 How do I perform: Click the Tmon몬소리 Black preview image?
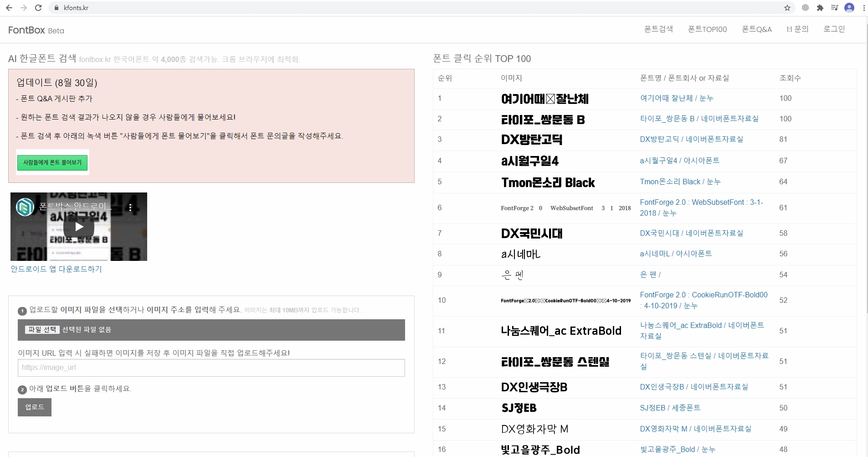[x=548, y=182]
